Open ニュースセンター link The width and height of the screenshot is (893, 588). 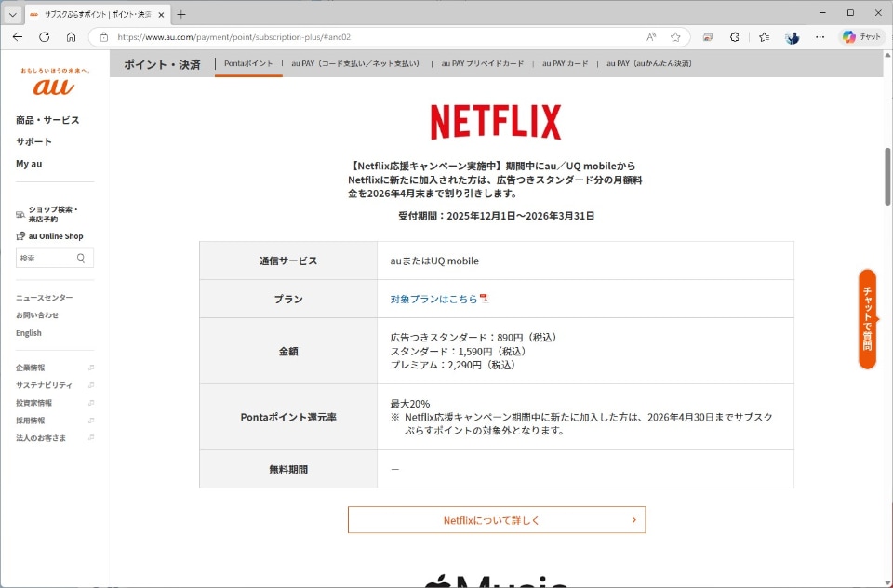tap(45, 298)
